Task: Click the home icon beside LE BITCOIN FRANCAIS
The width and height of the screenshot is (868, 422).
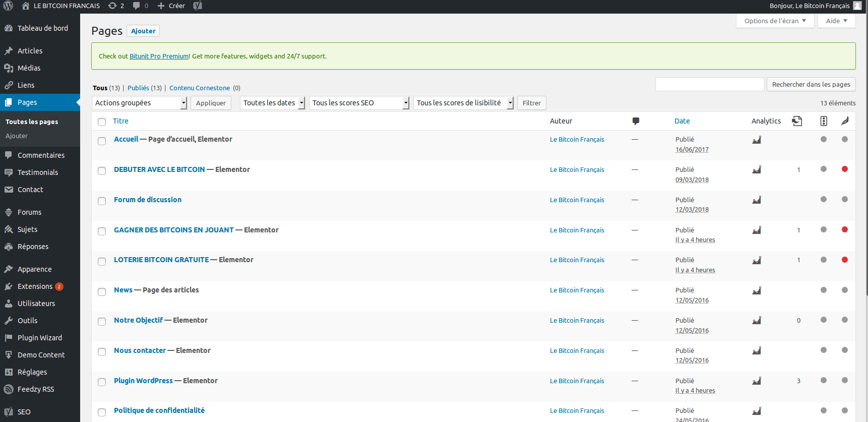Action: [x=26, y=6]
